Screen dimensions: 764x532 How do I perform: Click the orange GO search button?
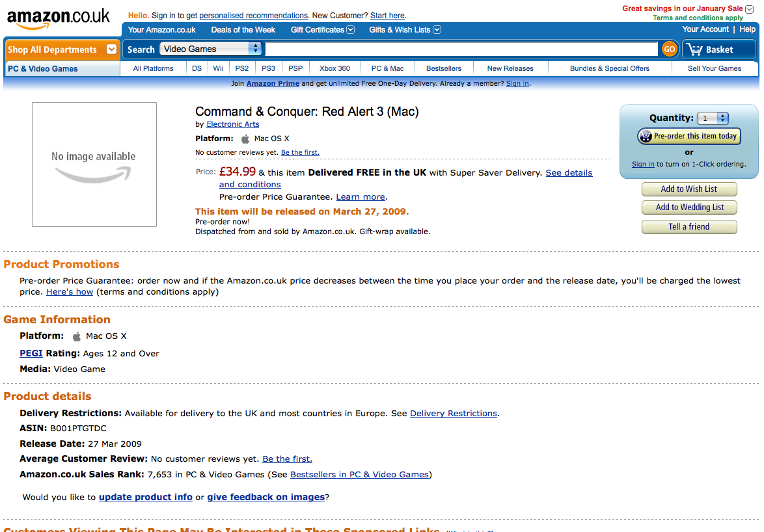pyautogui.click(x=670, y=49)
